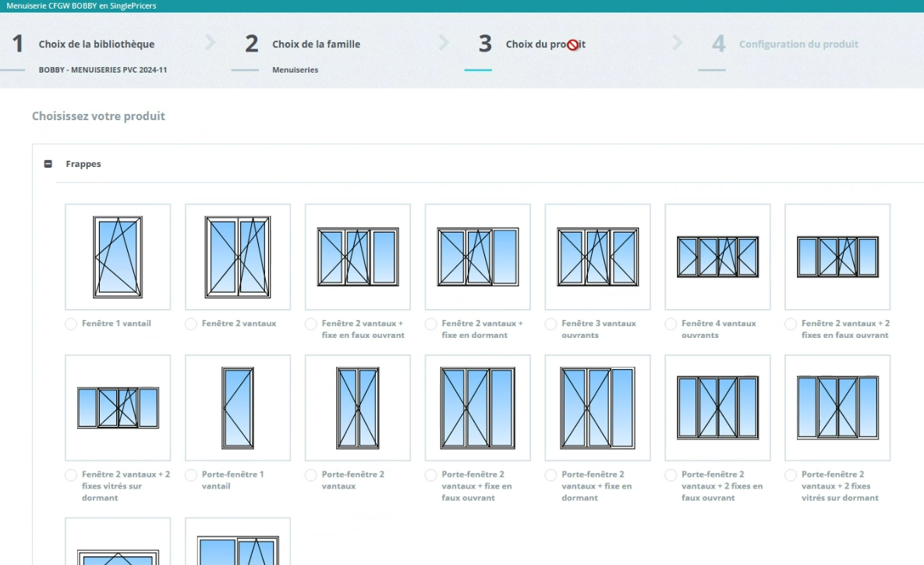Click the Porte-fenêtre 2 vantaux image
This screenshot has width=924, height=565.
(358, 407)
